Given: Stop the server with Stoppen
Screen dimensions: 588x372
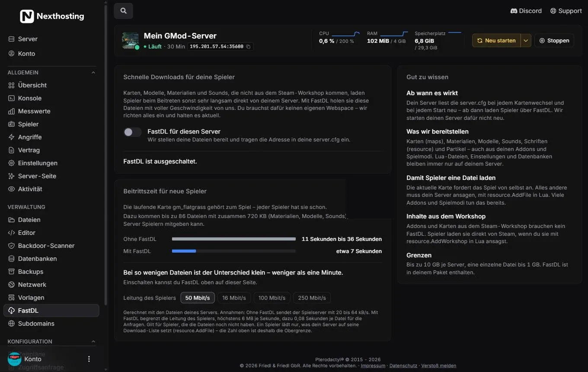Looking at the screenshot, I should pos(554,41).
